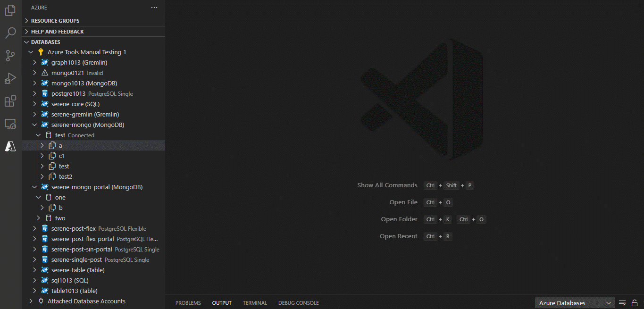The width and height of the screenshot is (644, 309).
Task: Expand collection a chevron
Action: (42, 145)
